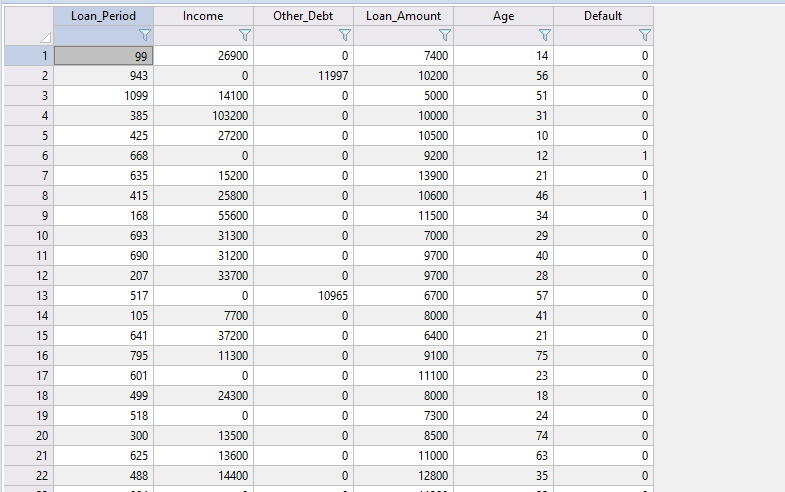Viewport: 785px width, 492px height.
Task: Select the Age column header
Action: pos(504,16)
